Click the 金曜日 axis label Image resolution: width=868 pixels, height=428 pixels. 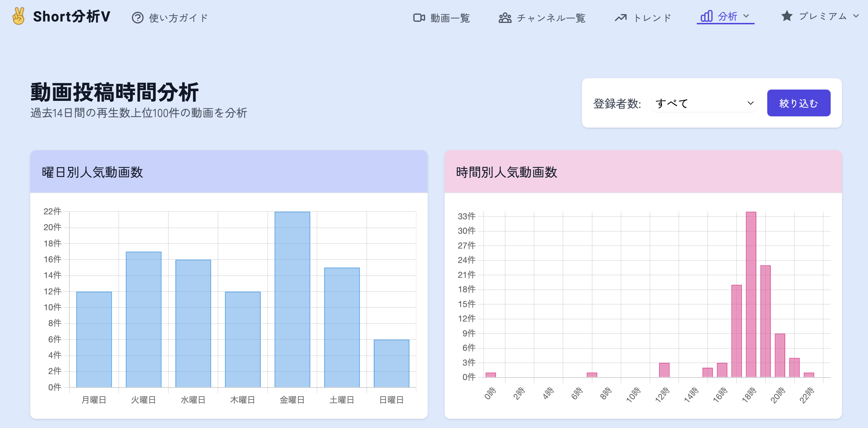coord(292,400)
